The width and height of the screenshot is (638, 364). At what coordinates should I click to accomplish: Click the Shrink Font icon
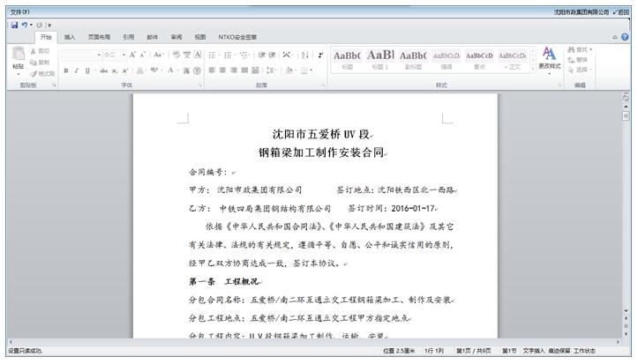[x=142, y=55]
